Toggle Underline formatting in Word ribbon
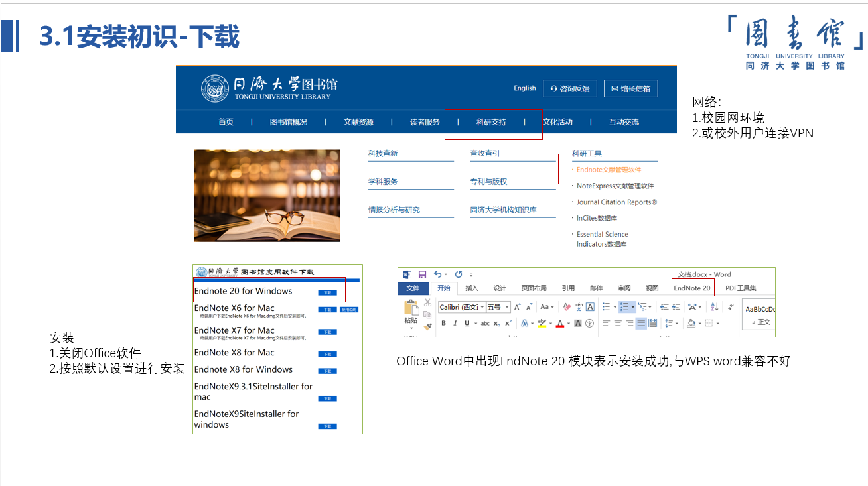This screenshot has height=486, width=868. (x=467, y=323)
